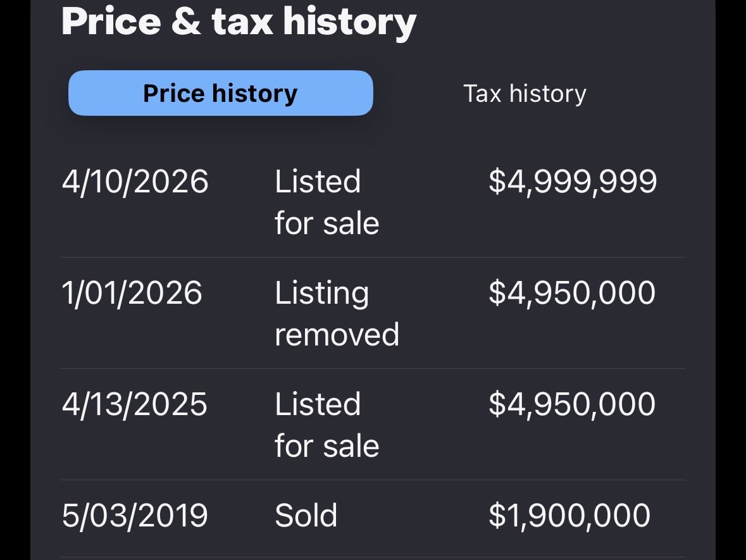The width and height of the screenshot is (746, 560).
Task: Click the 4/10/2026 date entry
Action: pyautogui.click(x=135, y=181)
